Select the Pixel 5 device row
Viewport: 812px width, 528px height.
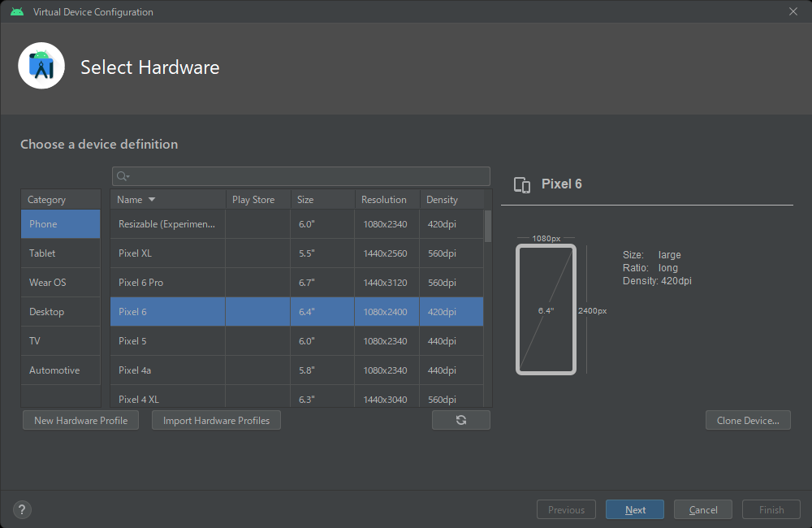pos(296,341)
